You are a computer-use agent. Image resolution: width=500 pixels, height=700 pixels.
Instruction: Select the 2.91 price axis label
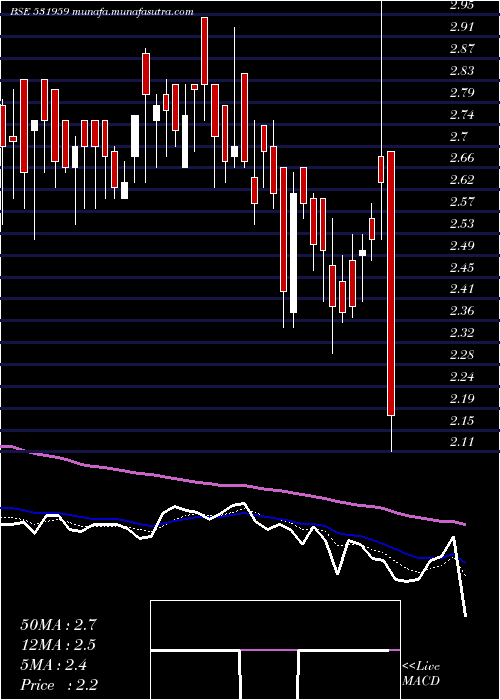pos(462,27)
